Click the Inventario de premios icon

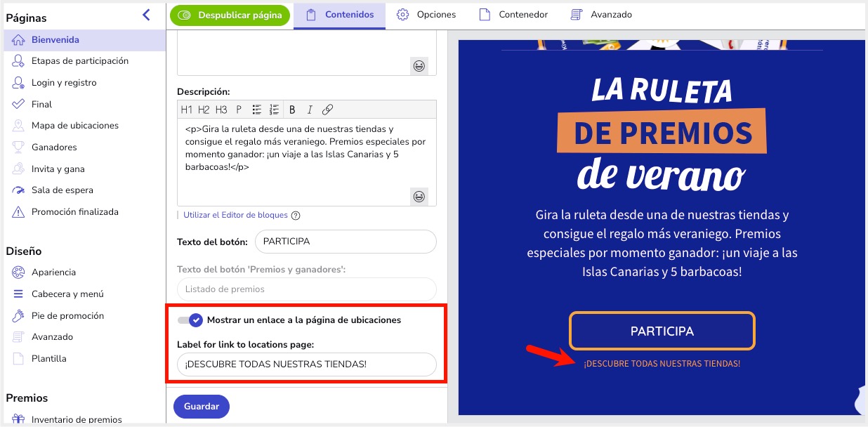pos(18,420)
